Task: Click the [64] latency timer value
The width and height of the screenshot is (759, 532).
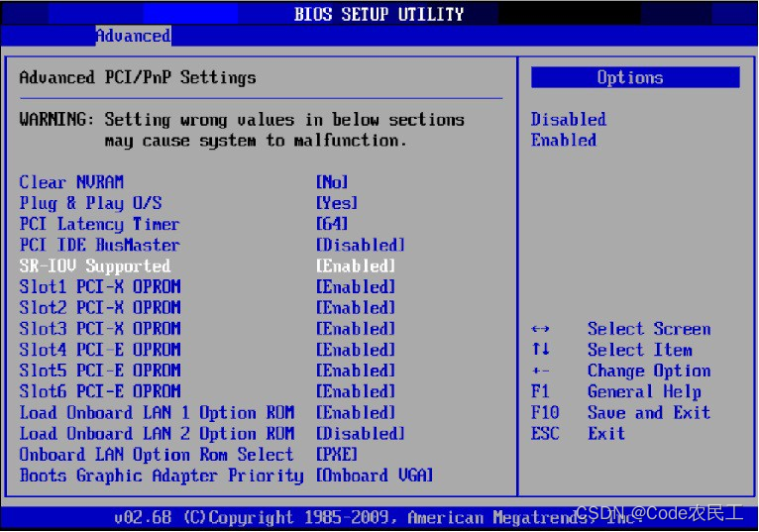Action: (332, 224)
